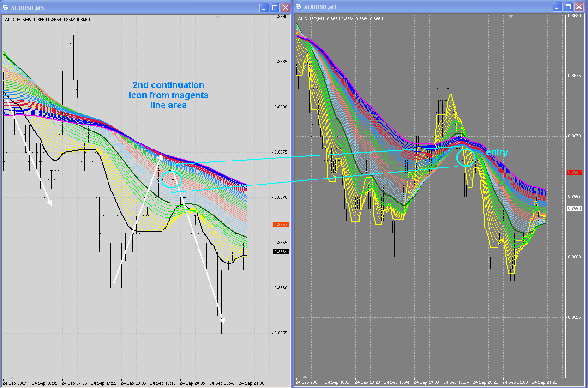Click '24 Sep 21:00' on the M1 time axis
The width and height of the screenshot is (588, 388).
click(x=515, y=382)
